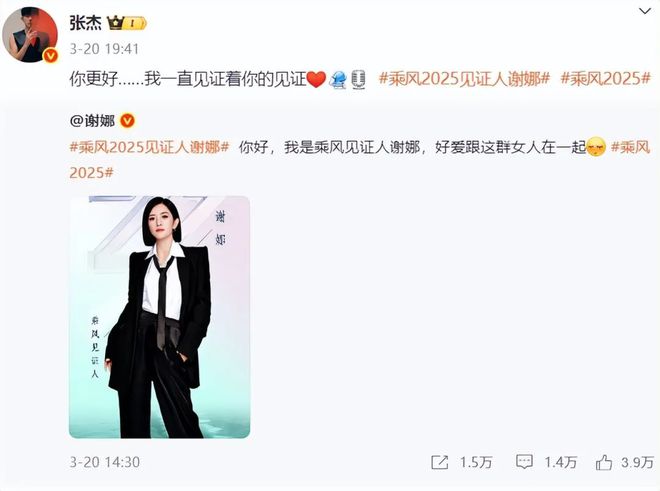660x491 pixels.
Task: Open the #乘风2025# hashtag in 张杰's post
Action: tap(606, 79)
